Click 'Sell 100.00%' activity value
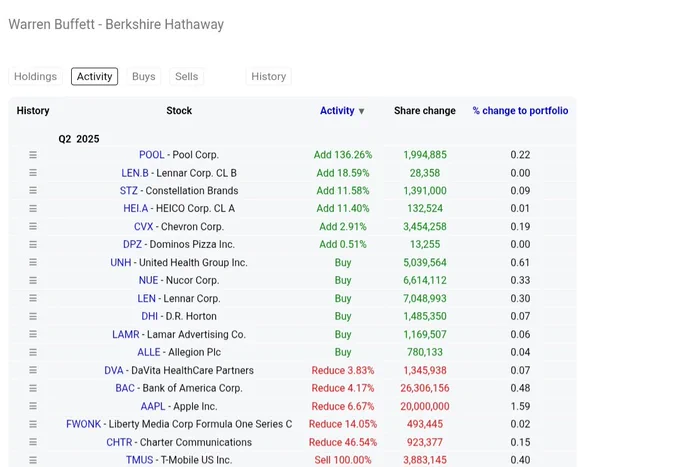The image size is (680, 467). click(x=343, y=460)
